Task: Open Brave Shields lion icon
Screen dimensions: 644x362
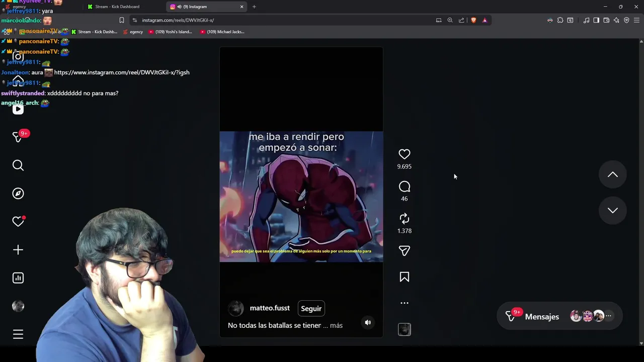Action: (x=473, y=20)
